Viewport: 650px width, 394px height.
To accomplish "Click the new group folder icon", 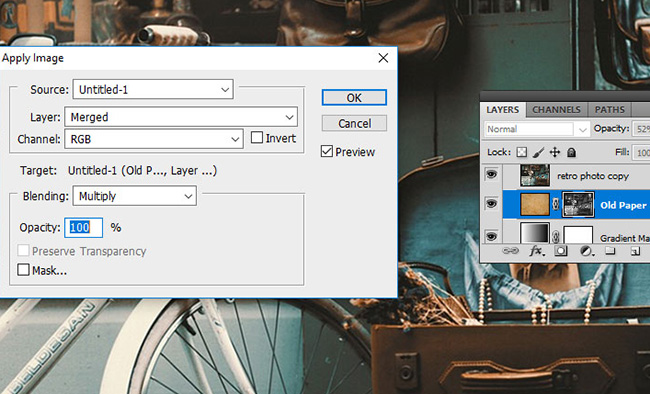I will coord(610,251).
